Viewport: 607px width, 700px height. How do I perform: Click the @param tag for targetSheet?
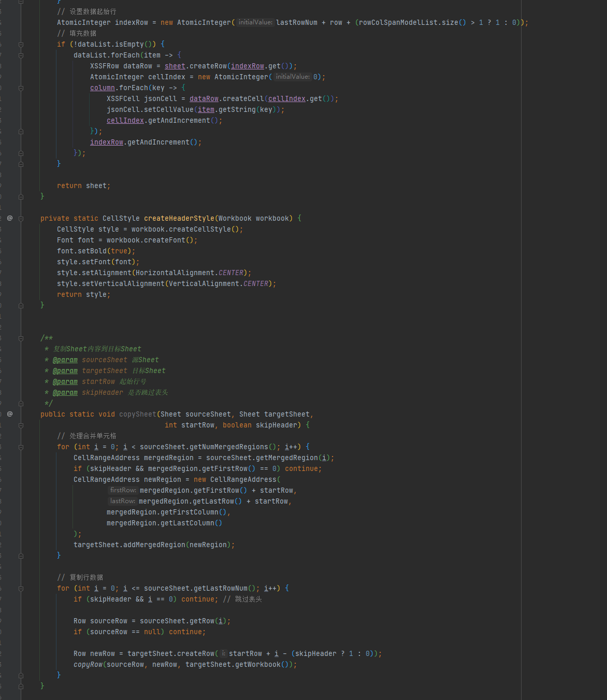65,371
